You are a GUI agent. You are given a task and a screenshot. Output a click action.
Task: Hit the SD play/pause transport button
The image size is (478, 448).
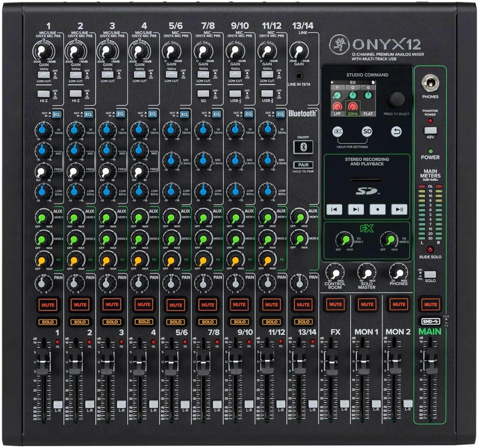[399, 209]
